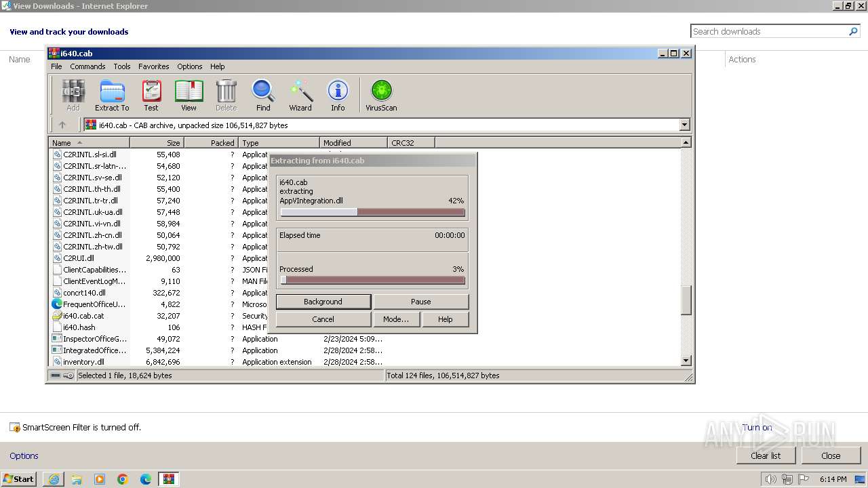Show archive Info icon
The height and width of the screenshot is (488, 868).
338,95
